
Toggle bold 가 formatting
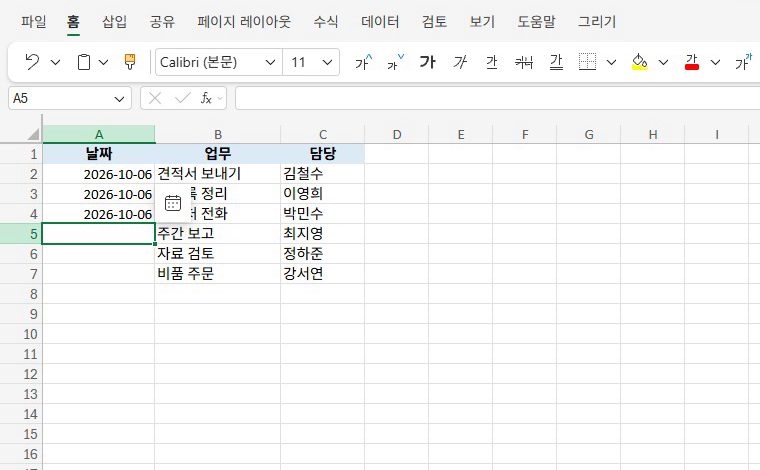pyautogui.click(x=428, y=62)
